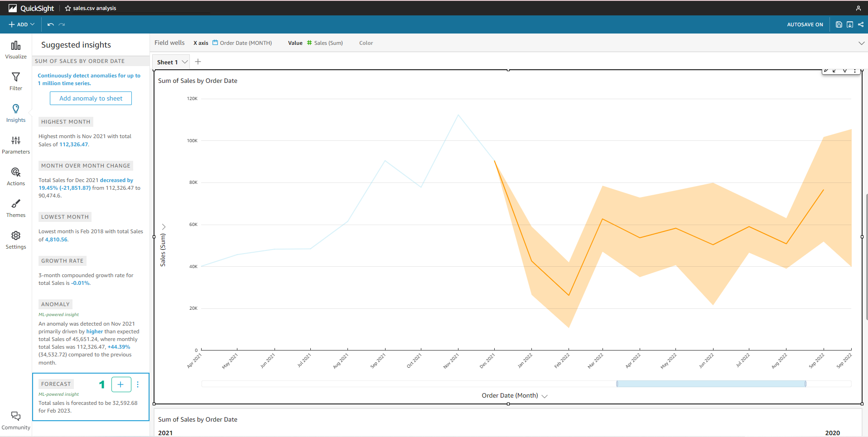Open the Themes panel
This screenshot has height=437, width=868.
(x=16, y=208)
